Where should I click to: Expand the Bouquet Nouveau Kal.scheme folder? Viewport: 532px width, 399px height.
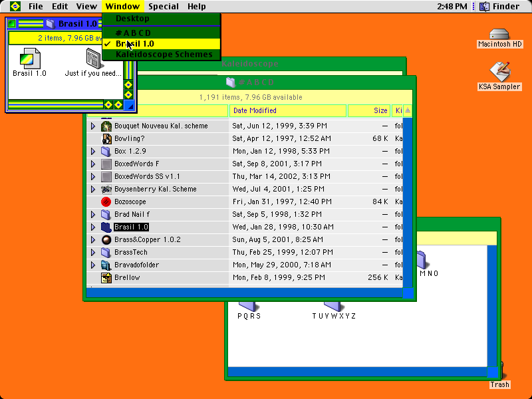coord(93,126)
